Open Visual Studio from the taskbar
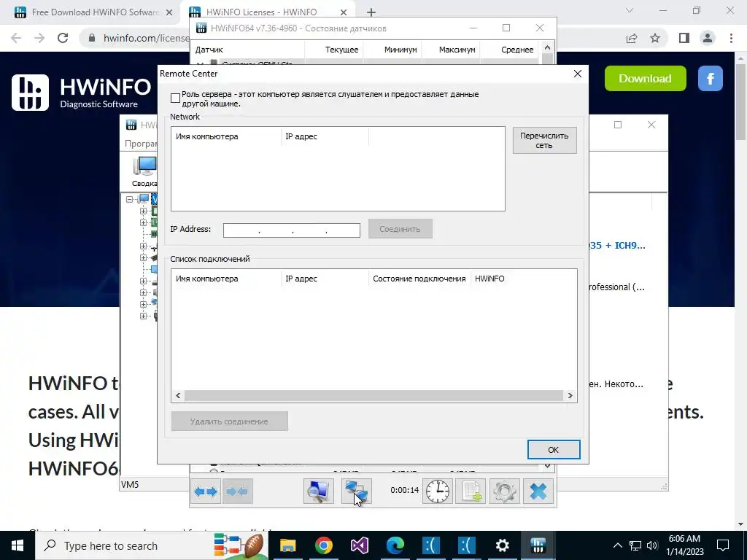The width and height of the screenshot is (747, 560). click(x=359, y=545)
